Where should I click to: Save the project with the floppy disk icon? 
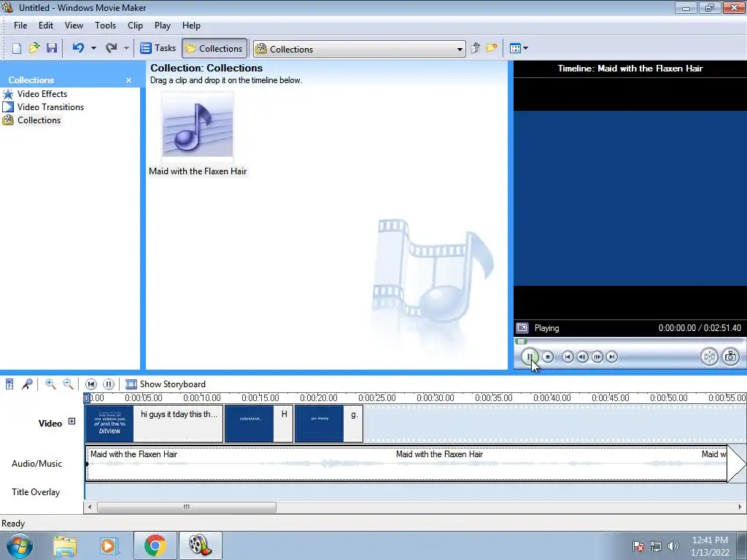[52, 48]
